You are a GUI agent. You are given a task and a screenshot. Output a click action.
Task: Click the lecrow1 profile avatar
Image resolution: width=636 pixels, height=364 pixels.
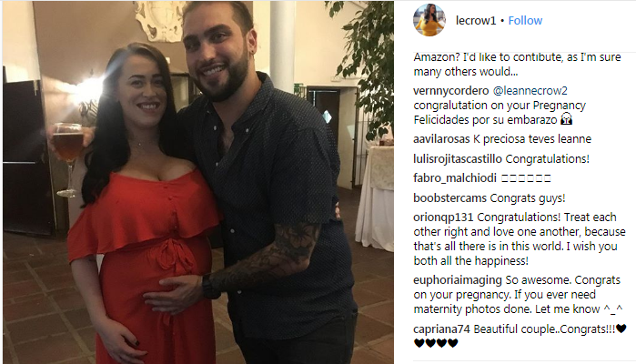429,20
